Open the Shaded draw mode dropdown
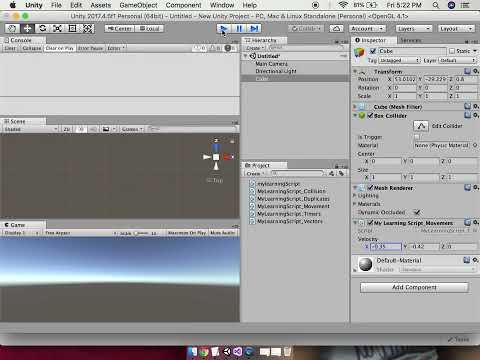This screenshot has height=360, width=480. pos(31,129)
